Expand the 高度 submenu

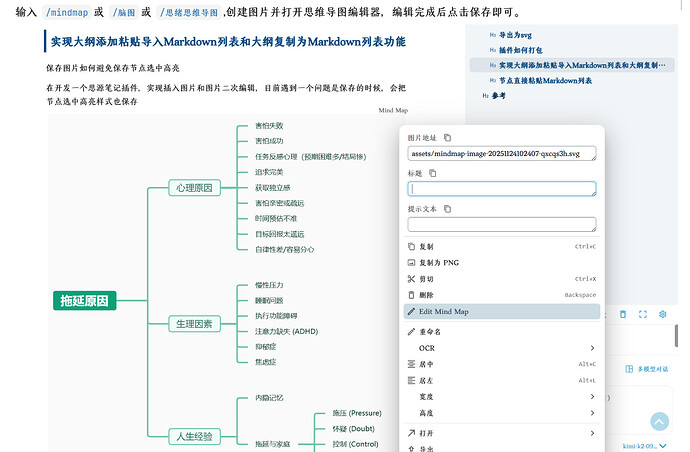tap(502, 413)
